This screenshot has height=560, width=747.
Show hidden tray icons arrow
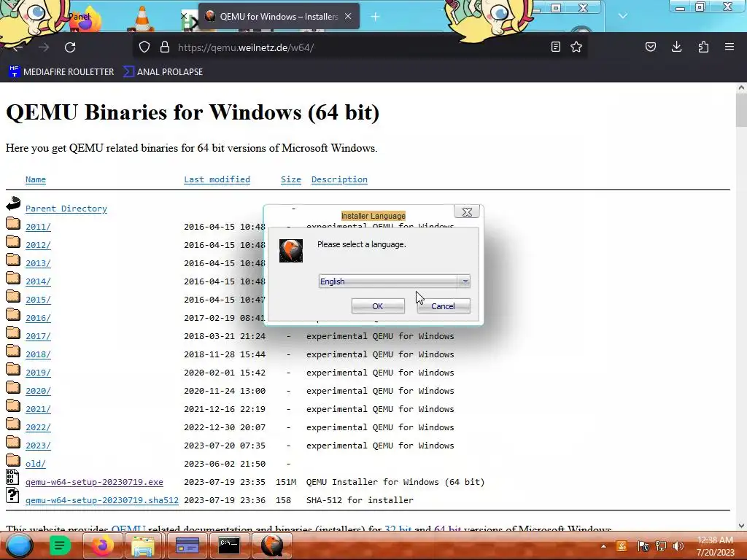(603, 546)
